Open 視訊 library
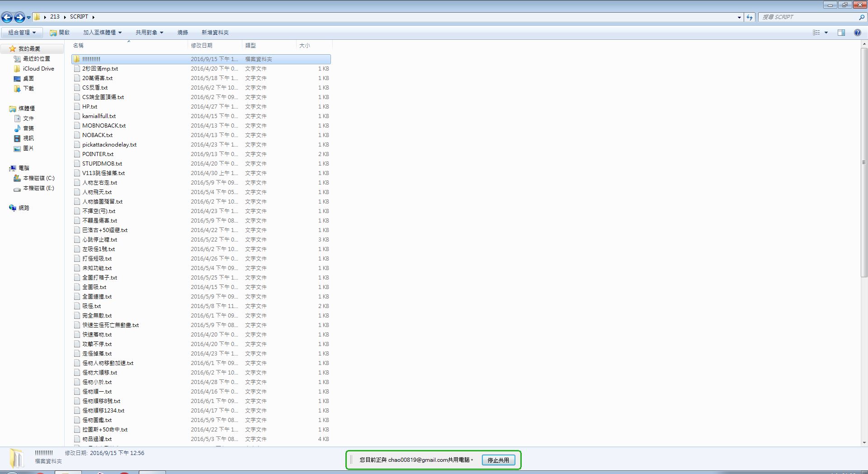The height and width of the screenshot is (474, 868). pyautogui.click(x=28, y=138)
